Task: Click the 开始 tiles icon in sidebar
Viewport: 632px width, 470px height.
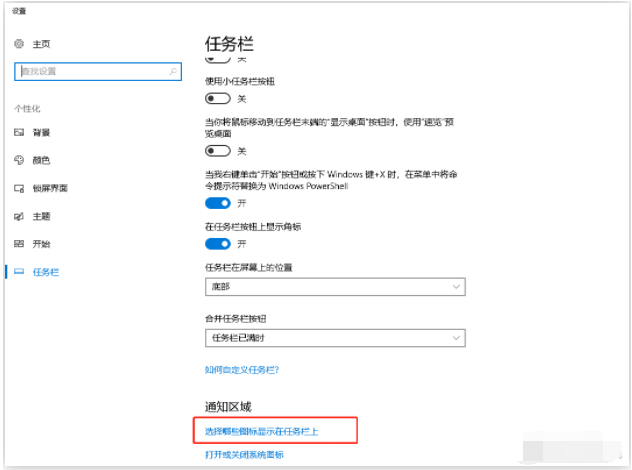Action: pyautogui.click(x=19, y=243)
